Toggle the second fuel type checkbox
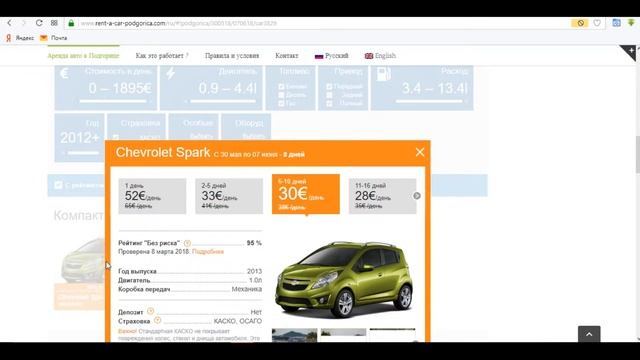The width and height of the screenshot is (640, 360). click(281, 95)
